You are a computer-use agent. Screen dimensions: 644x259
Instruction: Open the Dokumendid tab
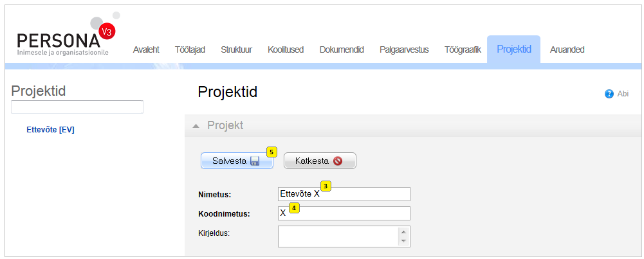[342, 49]
